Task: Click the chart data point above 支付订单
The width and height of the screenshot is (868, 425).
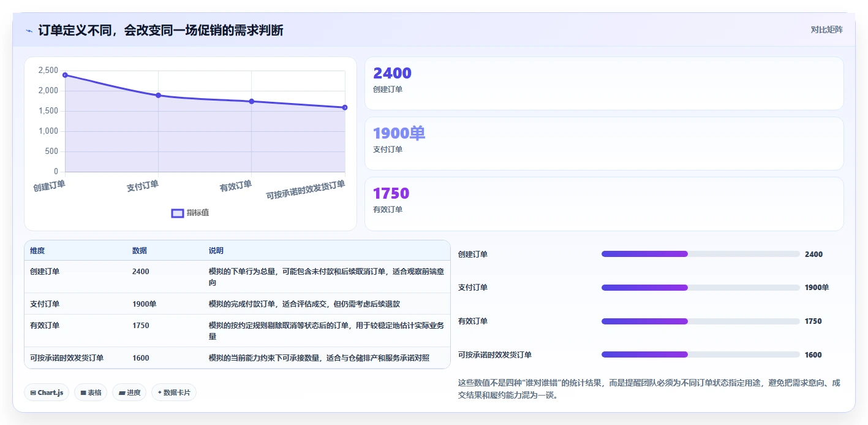Action: 158,95
